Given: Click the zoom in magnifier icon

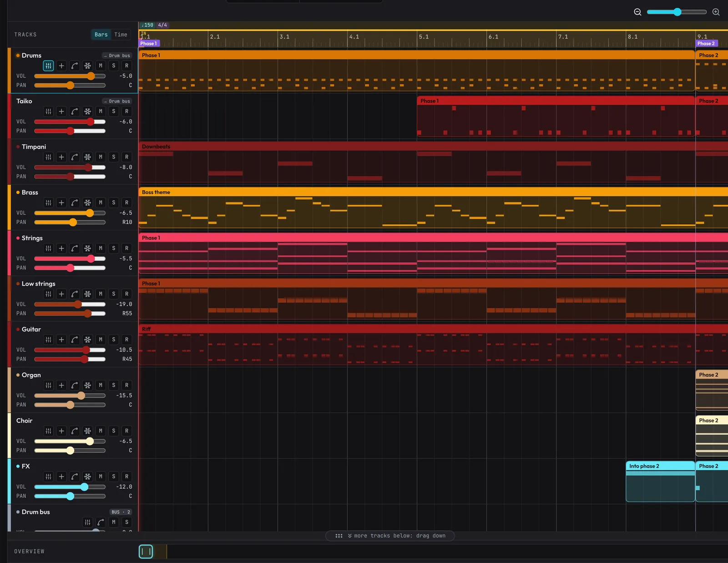Looking at the screenshot, I should [716, 12].
